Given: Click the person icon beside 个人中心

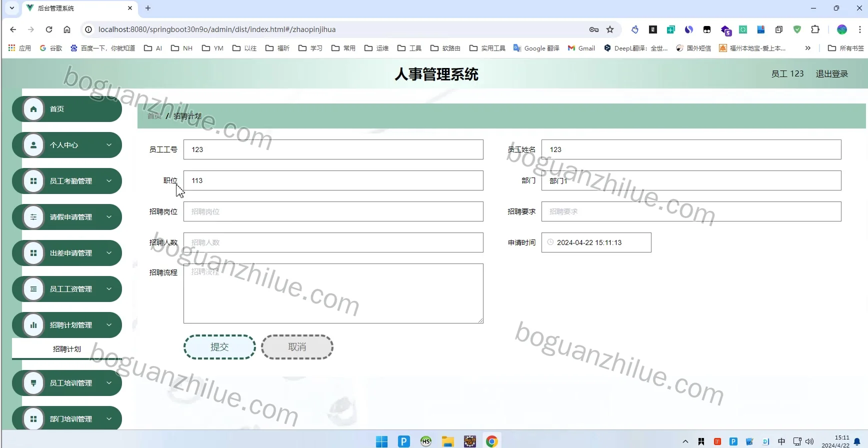Looking at the screenshot, I should pyautogui.click(x=33, y=145).
